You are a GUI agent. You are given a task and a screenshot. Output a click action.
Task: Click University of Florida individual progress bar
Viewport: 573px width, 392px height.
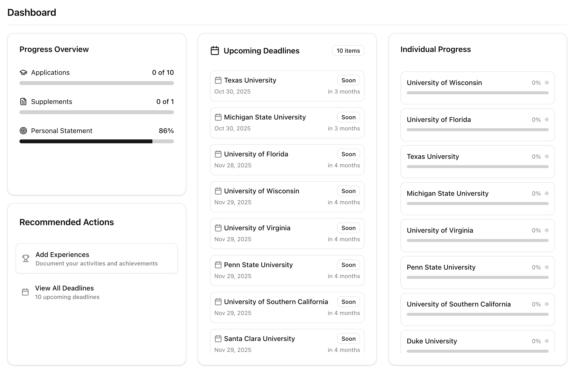pos(477,130)
